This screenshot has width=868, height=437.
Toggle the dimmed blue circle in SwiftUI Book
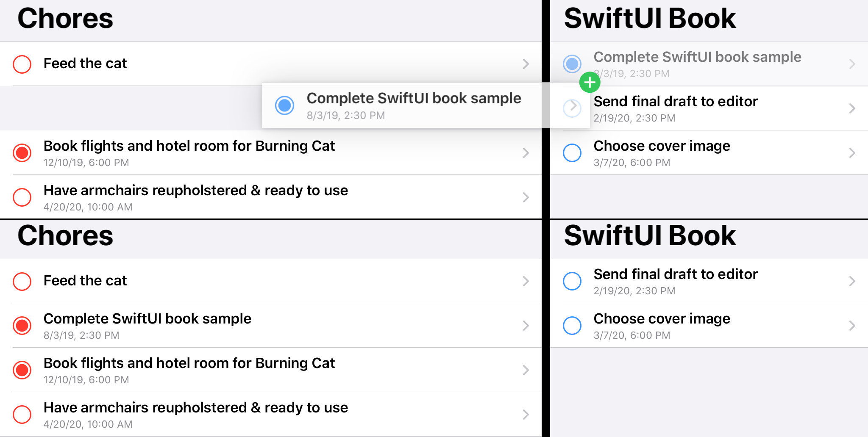572,64
